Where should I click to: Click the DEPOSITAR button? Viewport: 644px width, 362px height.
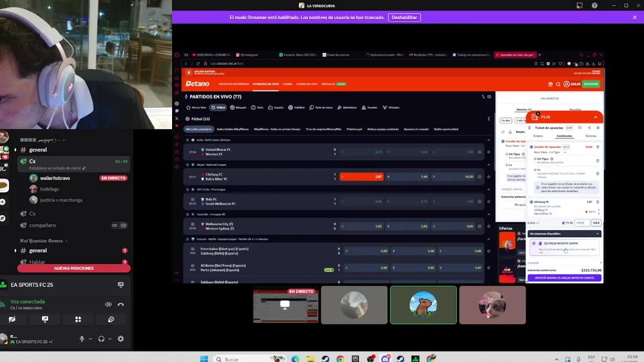coord(591,84)
